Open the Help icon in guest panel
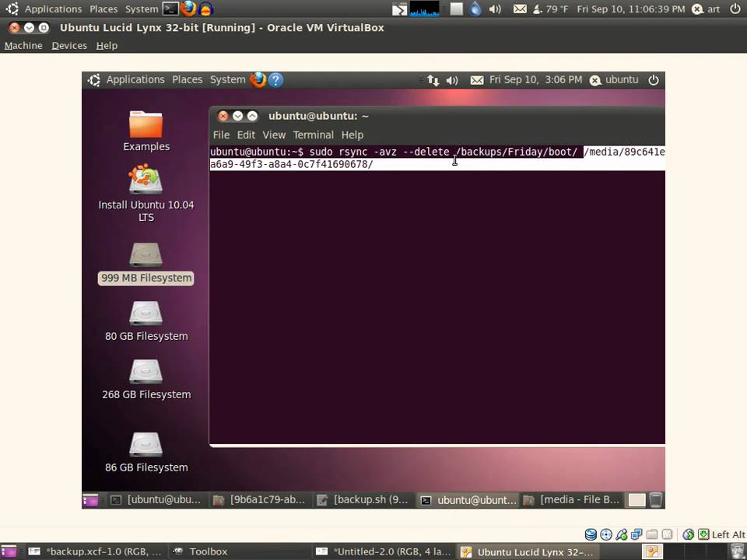747x560 pixels. click(275, 79)
